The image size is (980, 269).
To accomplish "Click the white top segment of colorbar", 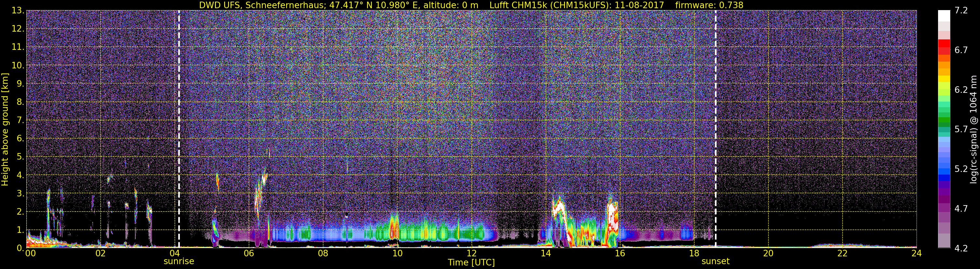I will 944,16.
